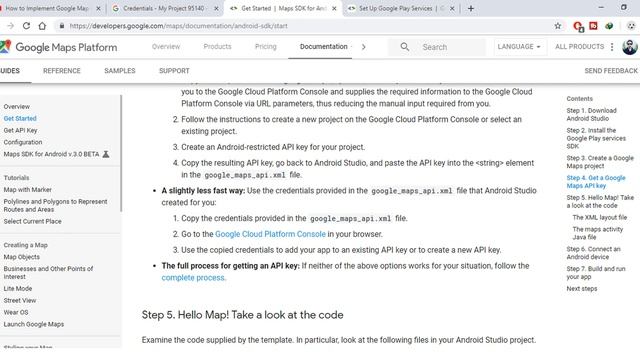Image resolution: width=640 pixels, height=360 pixels.
Task: Open the Google Cloud Platform Console link
Action: coord(270,234)
